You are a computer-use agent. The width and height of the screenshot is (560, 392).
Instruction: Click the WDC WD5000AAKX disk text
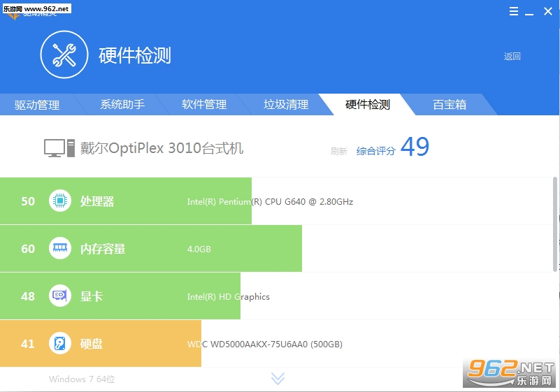pos(265,344)
